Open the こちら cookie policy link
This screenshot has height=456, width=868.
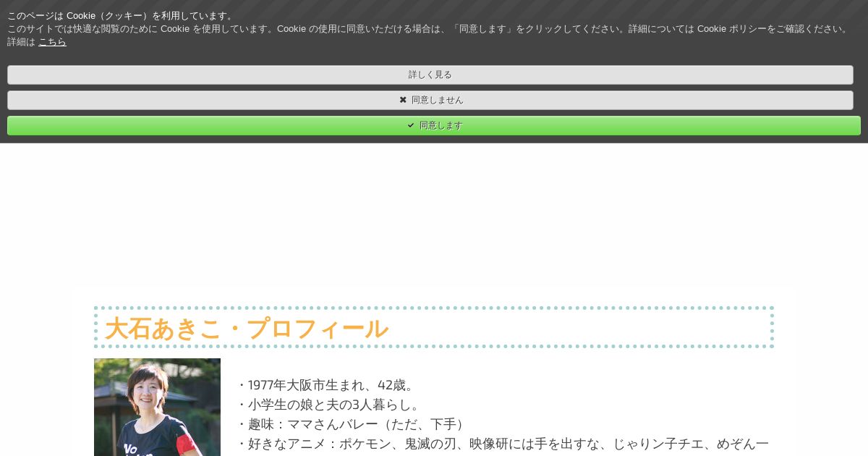pos(52,42)
